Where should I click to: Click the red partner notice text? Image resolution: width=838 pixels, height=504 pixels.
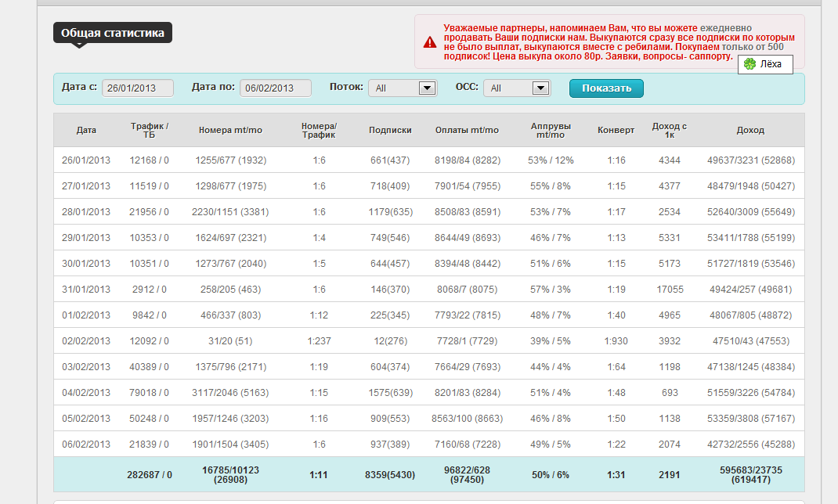(619, 42)
